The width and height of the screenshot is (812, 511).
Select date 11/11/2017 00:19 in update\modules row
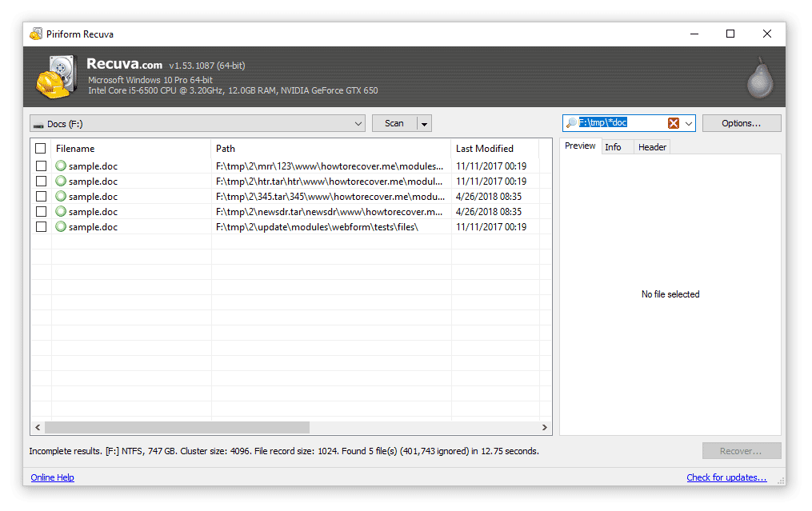click(491, 227)
